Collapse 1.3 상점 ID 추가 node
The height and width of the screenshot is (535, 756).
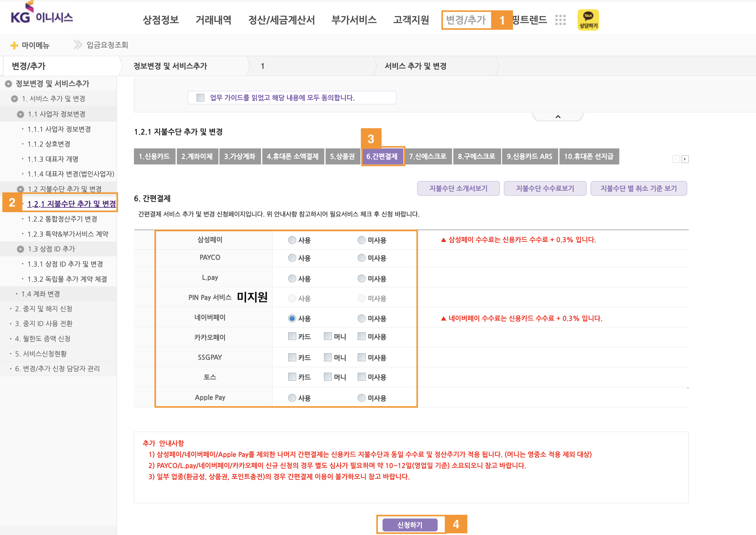(x=20, y=249)
